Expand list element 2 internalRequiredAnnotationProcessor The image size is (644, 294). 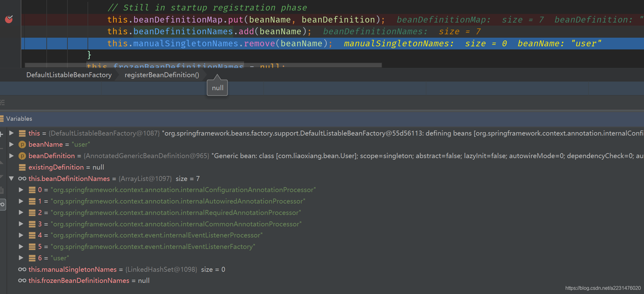click(21, 212)
